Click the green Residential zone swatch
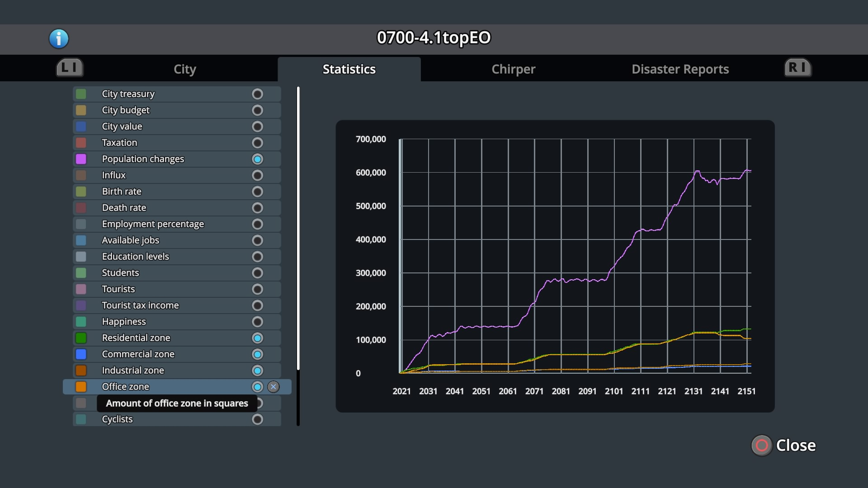The image size is (868, 488). [81, 338]
